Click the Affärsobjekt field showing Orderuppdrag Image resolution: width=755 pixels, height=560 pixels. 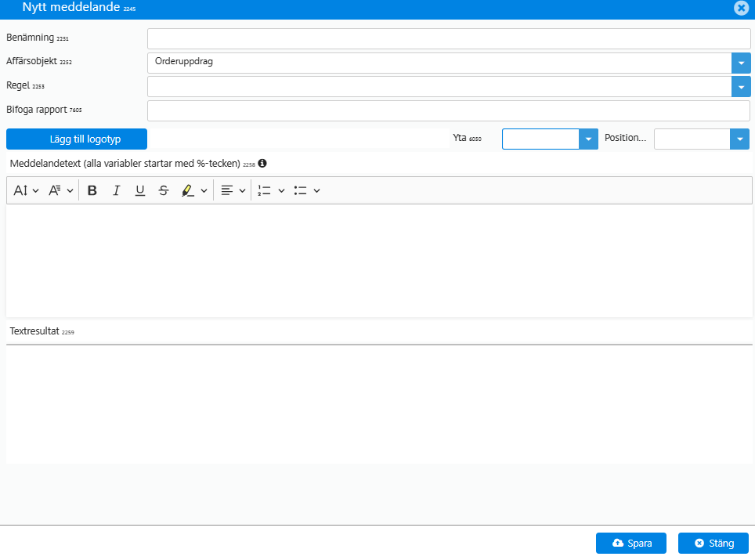tap(439, 63)
